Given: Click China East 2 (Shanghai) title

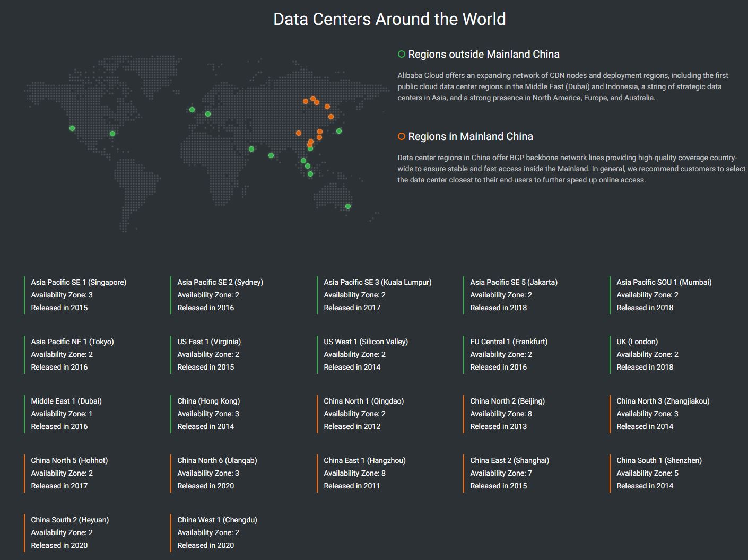Looking at the screenshot, I should tap(510, 460).
